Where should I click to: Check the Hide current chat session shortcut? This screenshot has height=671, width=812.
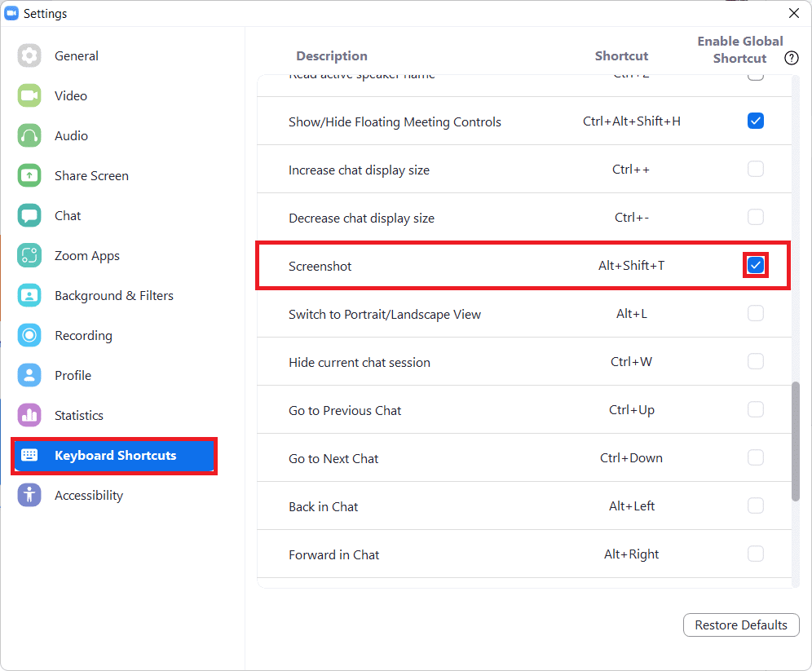756,361
